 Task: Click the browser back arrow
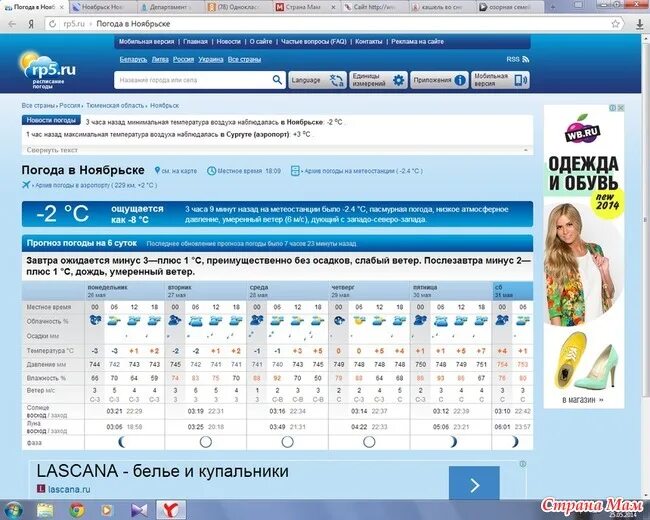click(x=12, y=24)
